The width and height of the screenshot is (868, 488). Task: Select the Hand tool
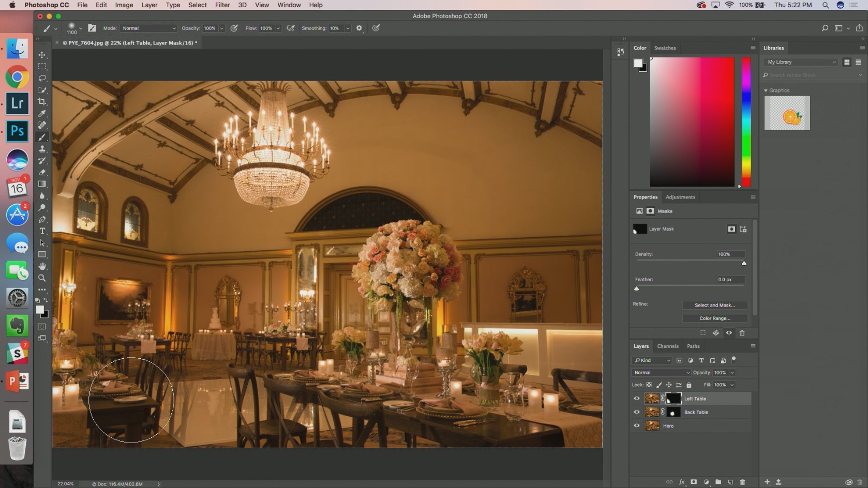coord(42,266)
